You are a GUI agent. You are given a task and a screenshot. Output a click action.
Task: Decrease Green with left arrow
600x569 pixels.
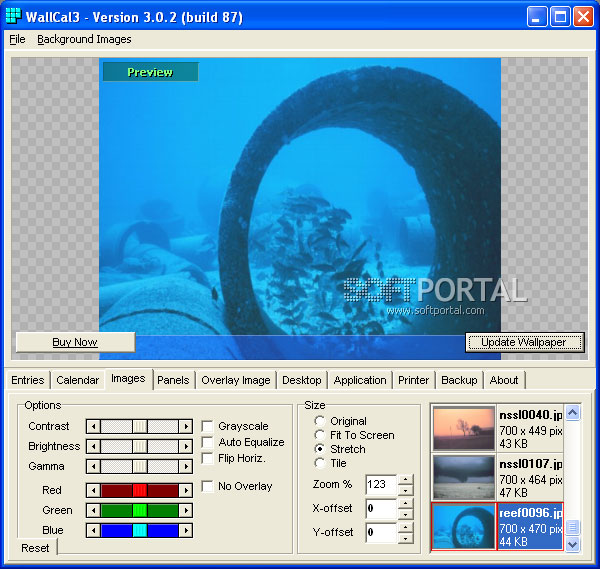click(93, 510)
